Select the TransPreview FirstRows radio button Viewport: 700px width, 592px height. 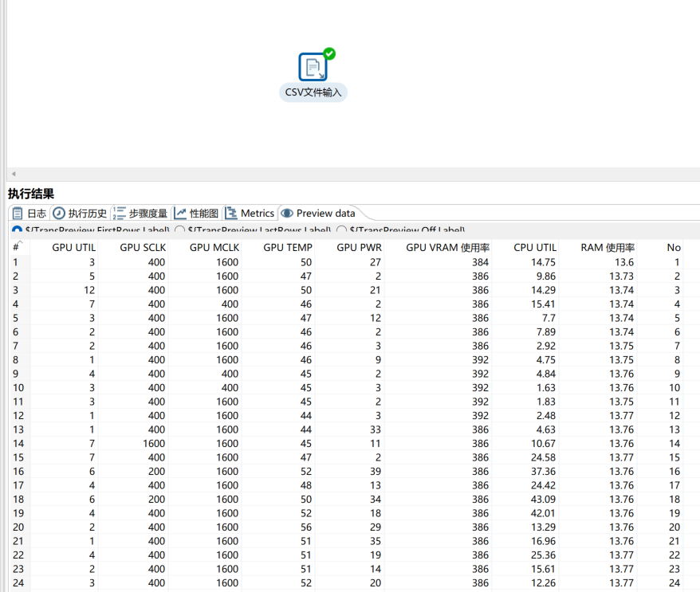pyautogui.click(x=17, y=231)
